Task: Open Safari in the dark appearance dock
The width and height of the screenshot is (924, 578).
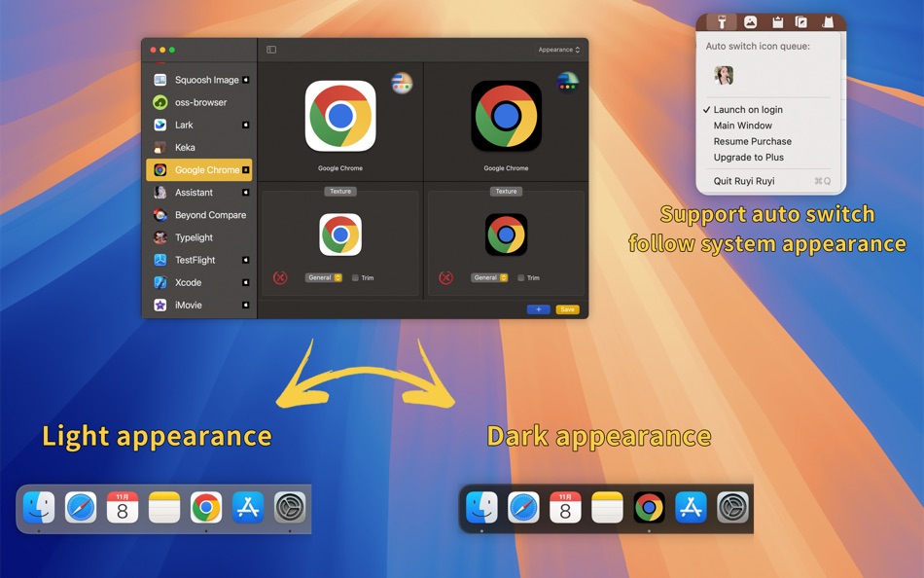Action: coord(523,507)
